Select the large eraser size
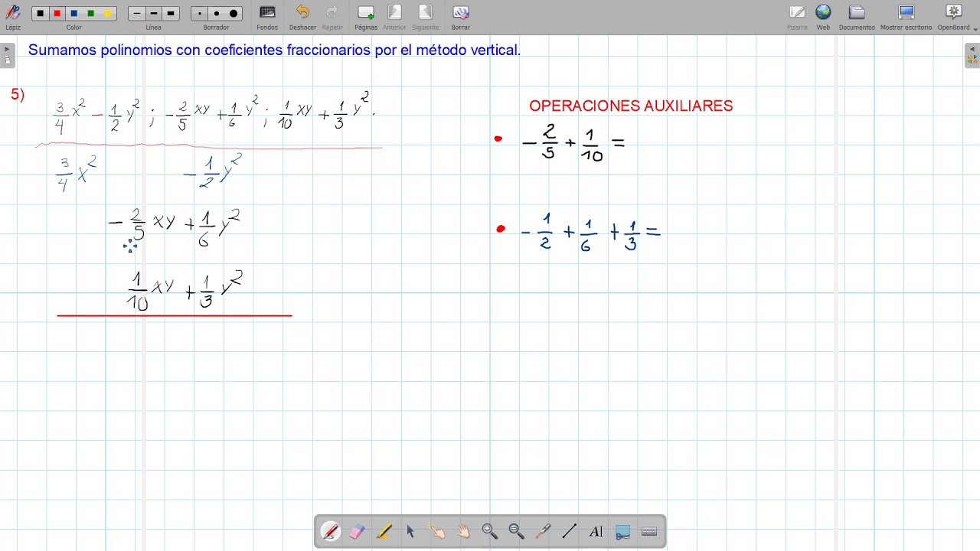The height and width of the screenshot is (551, 980). coord(234,14)
